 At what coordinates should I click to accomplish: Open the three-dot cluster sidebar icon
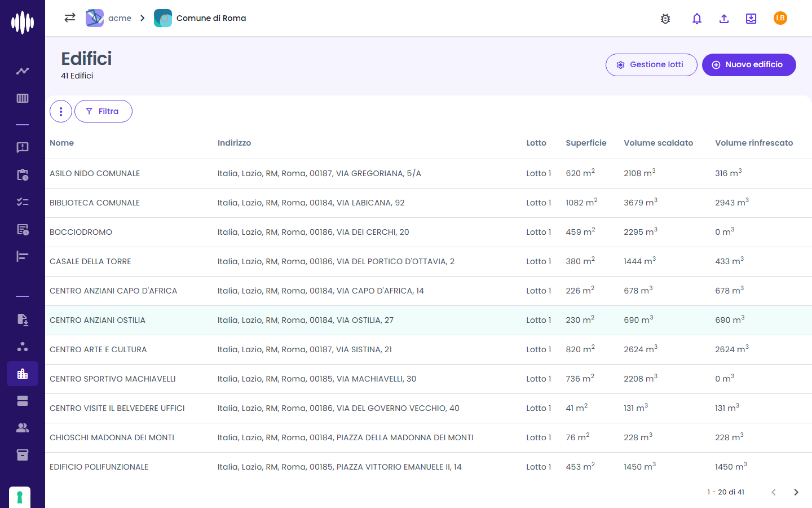click(x=23, y=347)
